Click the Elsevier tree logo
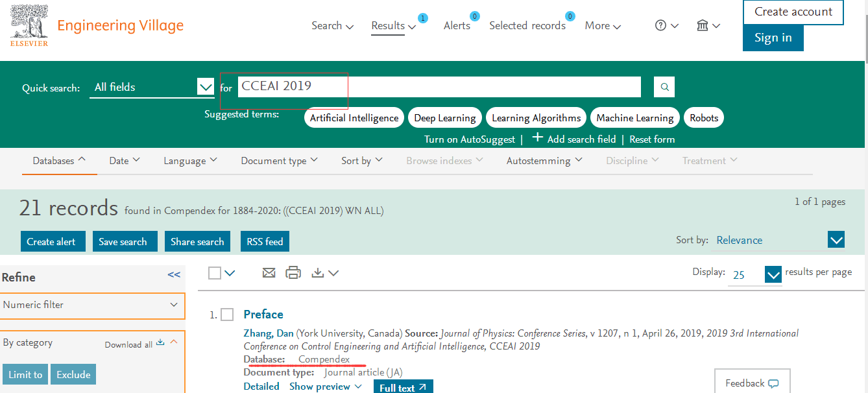Image resolution: width=868 pixels, height=393 pixels. pos(29,25)
